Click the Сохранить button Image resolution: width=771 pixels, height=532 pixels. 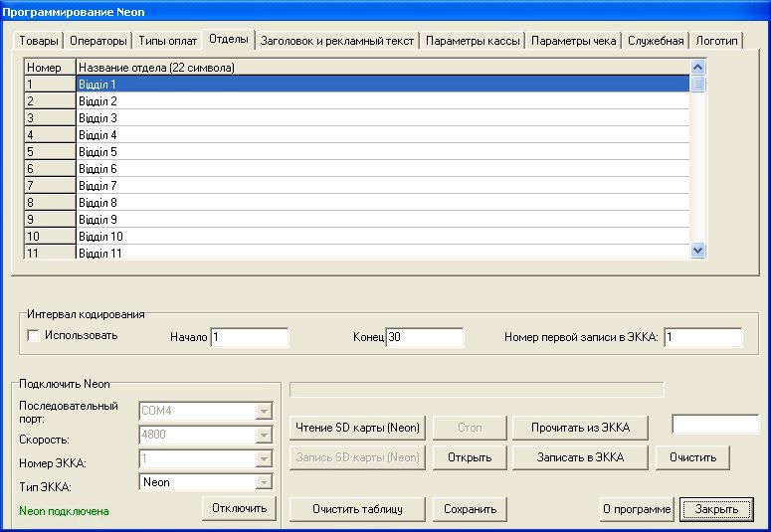pyautogui.click(x=470, y=509)
